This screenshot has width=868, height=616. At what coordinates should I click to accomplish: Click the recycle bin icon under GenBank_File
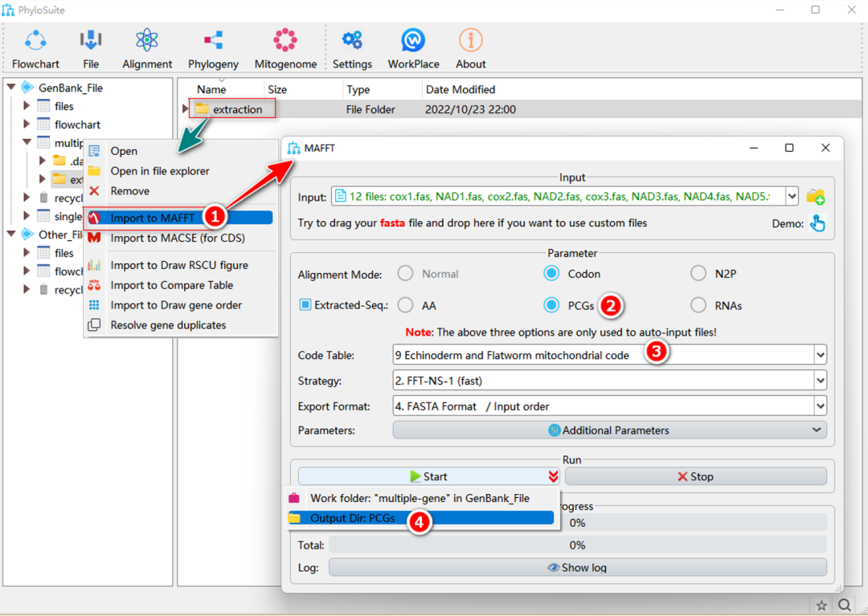tap(43, 198)
